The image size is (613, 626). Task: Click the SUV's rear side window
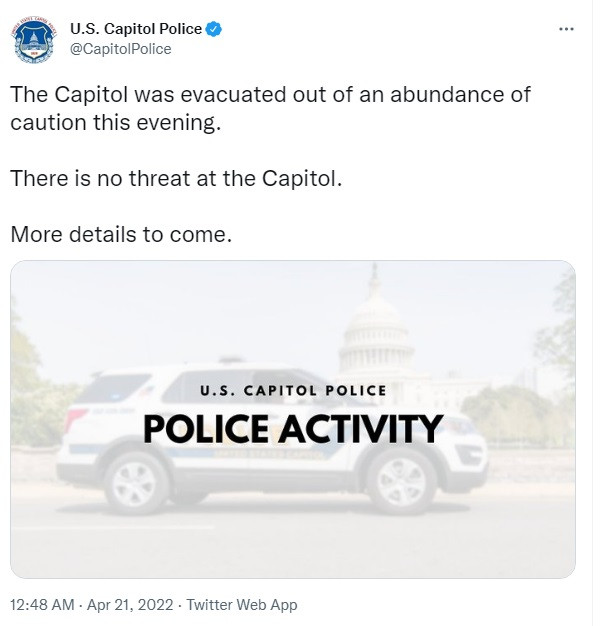114,388
